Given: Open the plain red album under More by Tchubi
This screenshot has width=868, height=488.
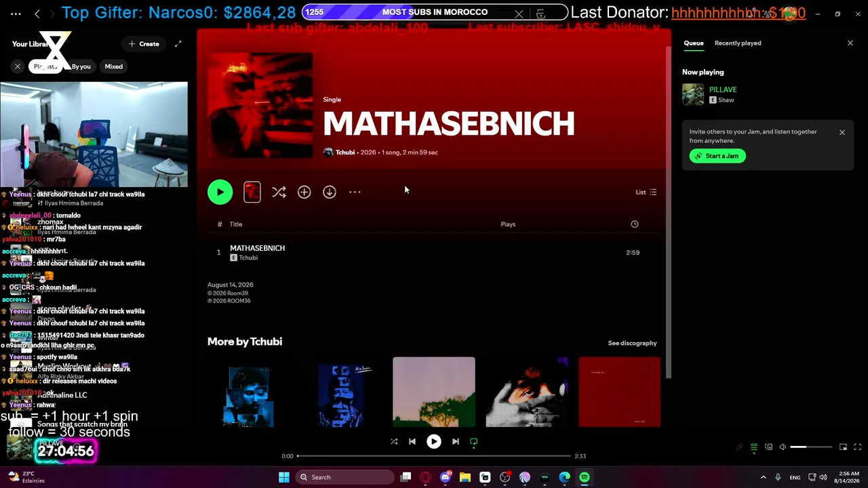Looking at the screenshot, I should (x=619, y=392).
